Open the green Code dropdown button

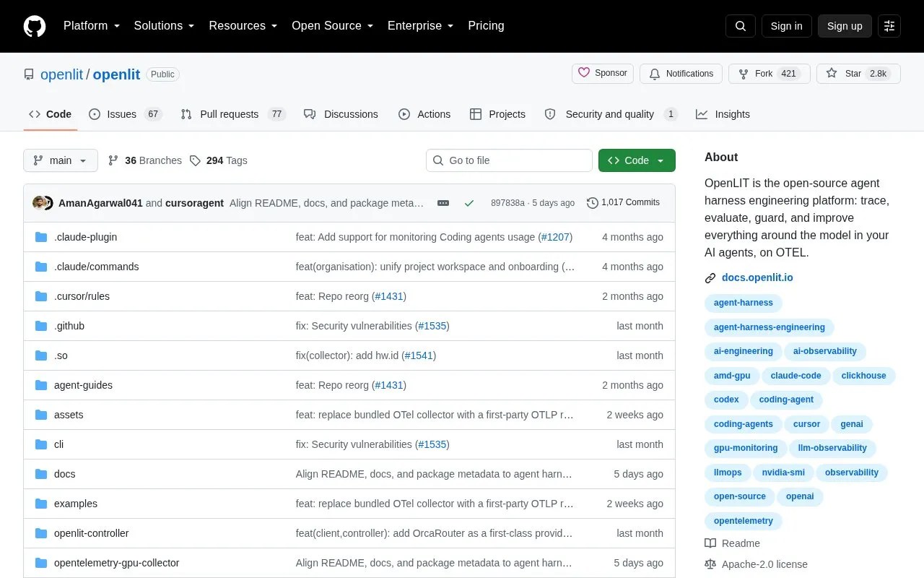pos(637,160)
